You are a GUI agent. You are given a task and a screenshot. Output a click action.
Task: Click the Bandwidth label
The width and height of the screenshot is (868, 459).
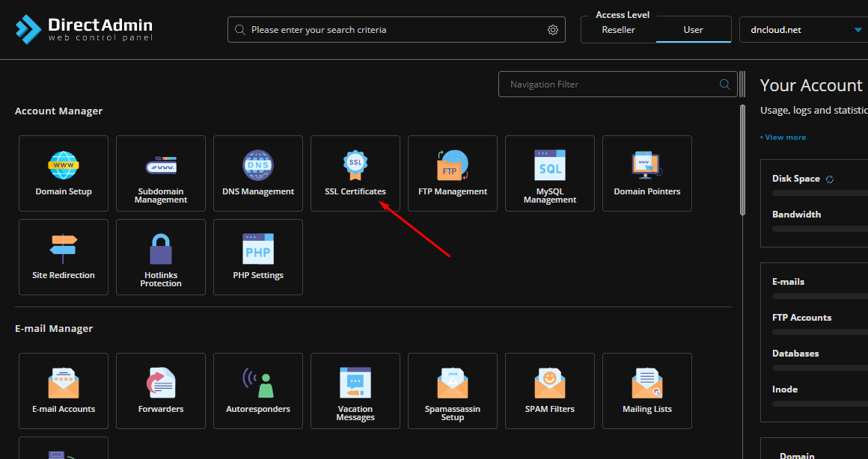click(797, 215)
